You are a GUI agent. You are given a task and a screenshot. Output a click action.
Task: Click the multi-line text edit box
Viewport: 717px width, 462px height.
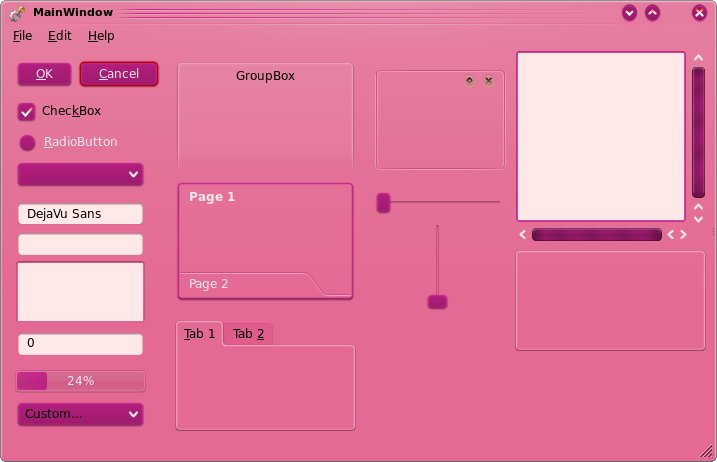[x=80, y=292]
